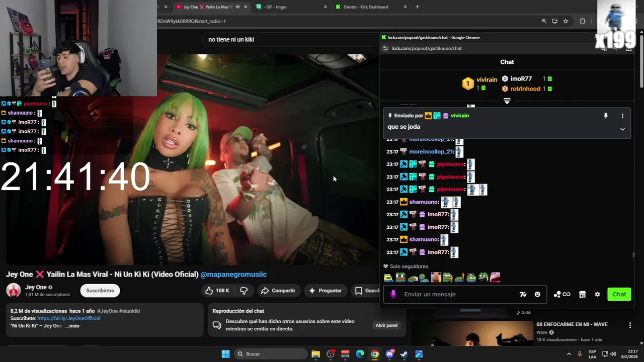Image resolution: width=644 pixels, height=362 pixels.
Task: Click the voice microphone icon in chat input
Action: [x=393, y=294]
